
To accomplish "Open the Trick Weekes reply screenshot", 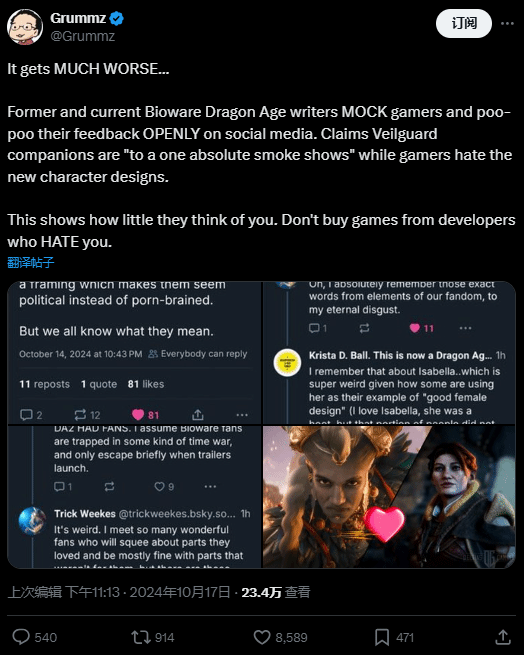I will [x=135, y=497].
